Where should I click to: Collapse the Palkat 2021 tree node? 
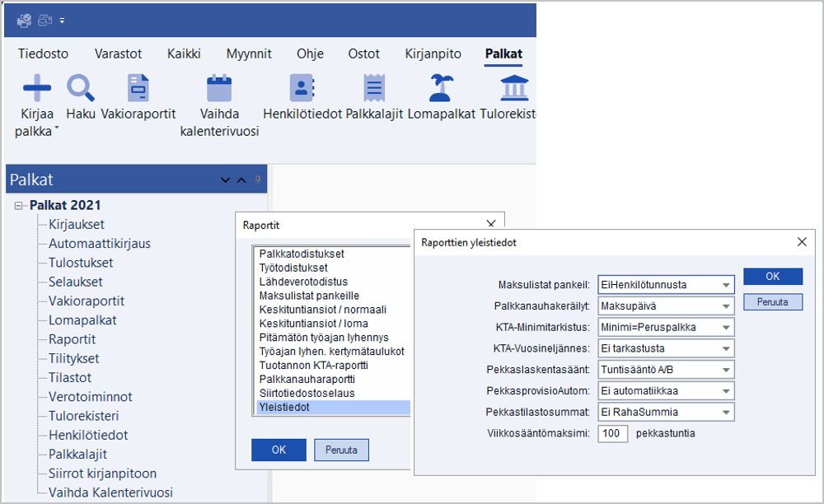point(19,206)
